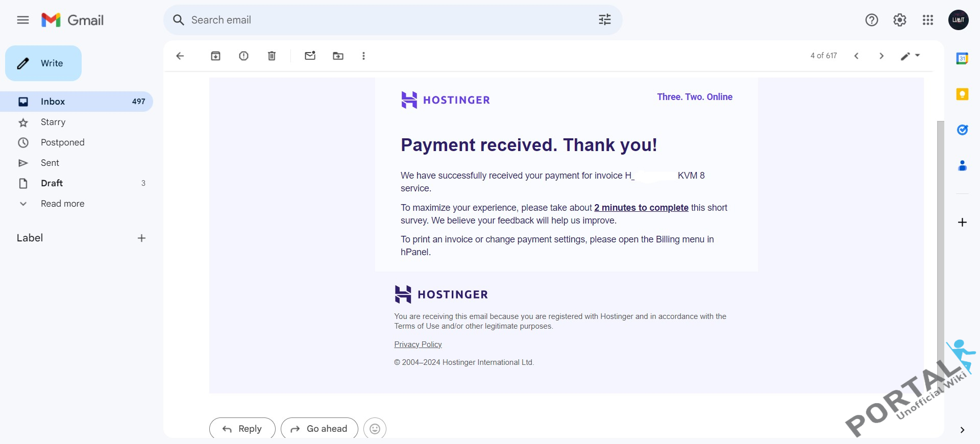Click the Go ahead forward button
This screenshot has height=444, width=980.
click(x=320, y=429)
